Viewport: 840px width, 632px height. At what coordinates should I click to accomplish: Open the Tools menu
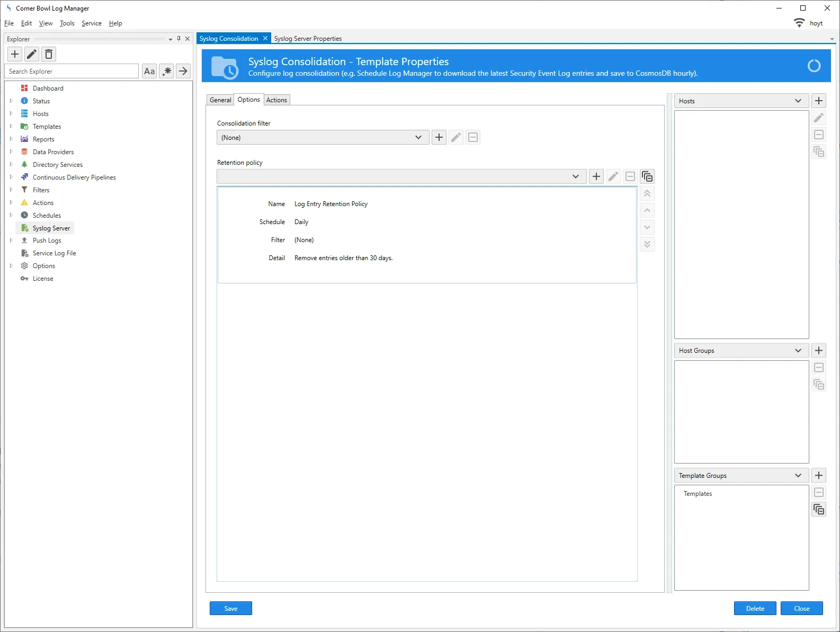click(x=67, y=23)
